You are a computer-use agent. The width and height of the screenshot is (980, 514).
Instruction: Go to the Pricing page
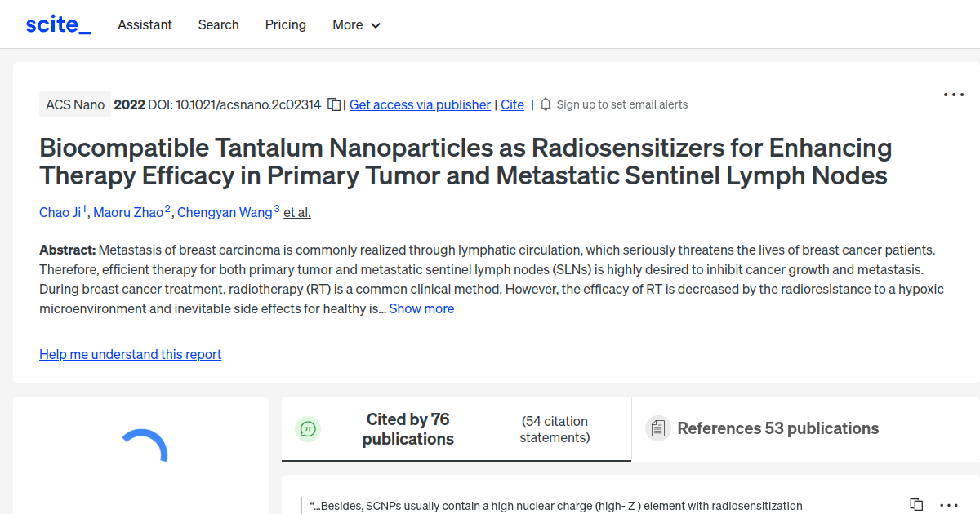pos(286,24)
